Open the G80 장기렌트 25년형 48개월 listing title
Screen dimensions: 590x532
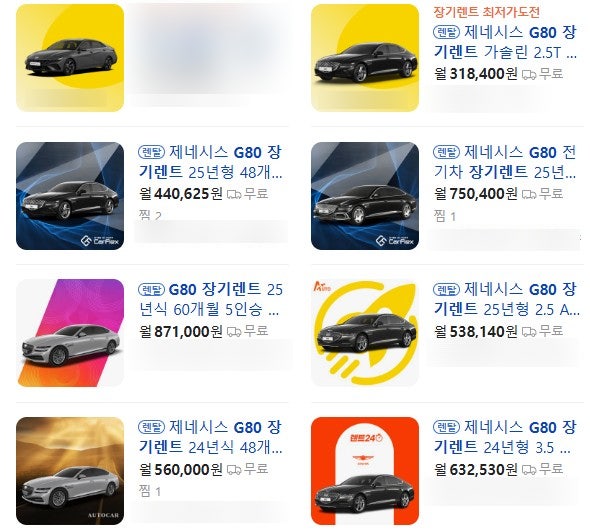(210, 162)
